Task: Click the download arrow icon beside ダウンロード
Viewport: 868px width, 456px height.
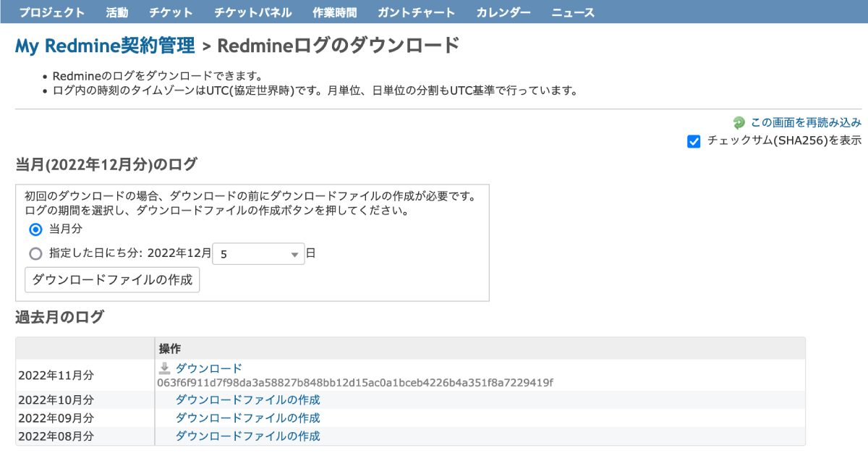Action: pyautogui.click(x=166, y=368)
